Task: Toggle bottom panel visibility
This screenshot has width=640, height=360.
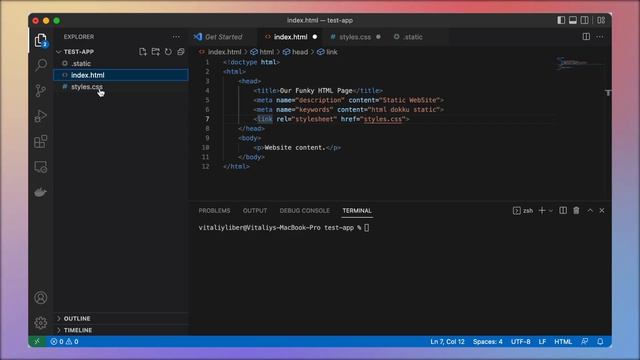Action: (x=573, y=20)
